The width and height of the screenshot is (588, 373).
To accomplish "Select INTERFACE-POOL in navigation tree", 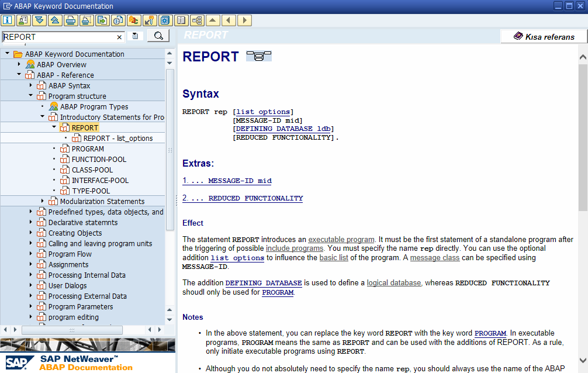I will [100, 180].
